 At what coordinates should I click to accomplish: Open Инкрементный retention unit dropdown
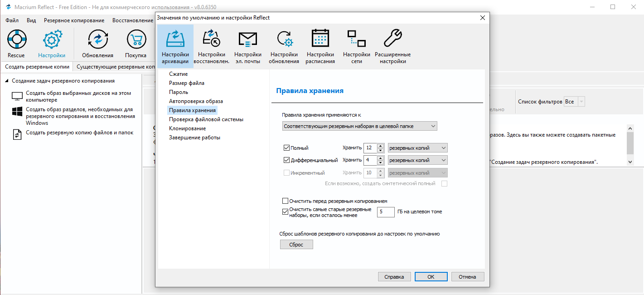417,173
